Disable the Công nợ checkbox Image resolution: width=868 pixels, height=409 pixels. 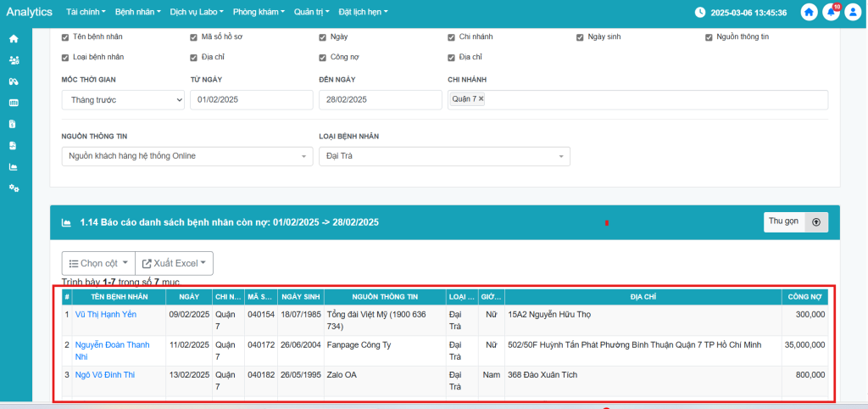coord(323,58)
